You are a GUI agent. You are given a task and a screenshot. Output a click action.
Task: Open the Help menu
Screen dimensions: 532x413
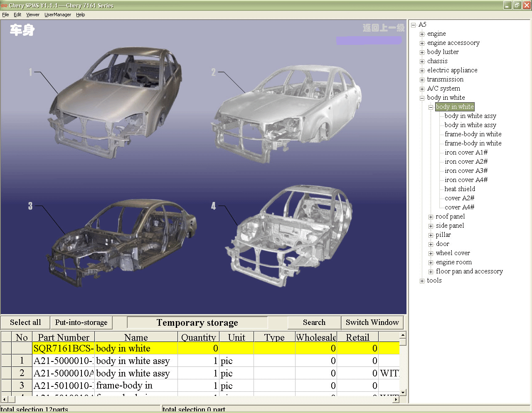point(81,15)
